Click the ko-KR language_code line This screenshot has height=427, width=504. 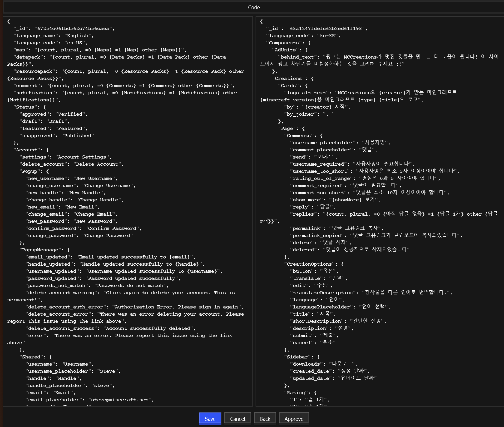pos(303,36)
